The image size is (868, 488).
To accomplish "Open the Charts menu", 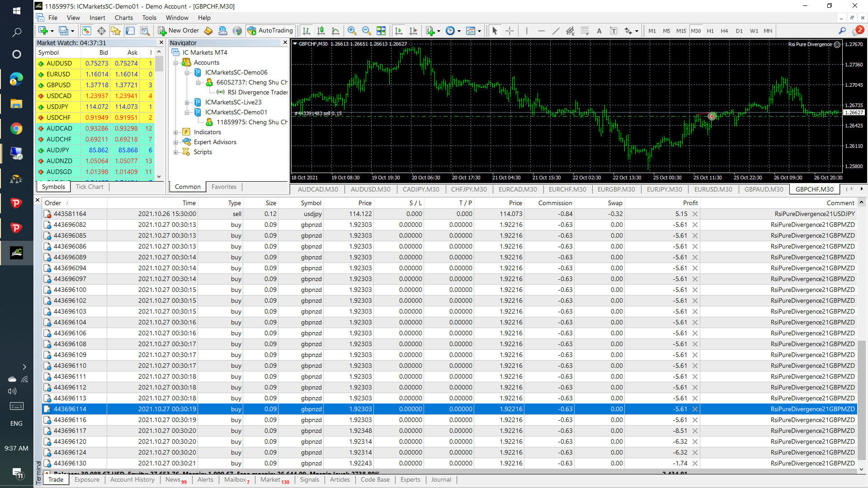I will pos(123,18).
